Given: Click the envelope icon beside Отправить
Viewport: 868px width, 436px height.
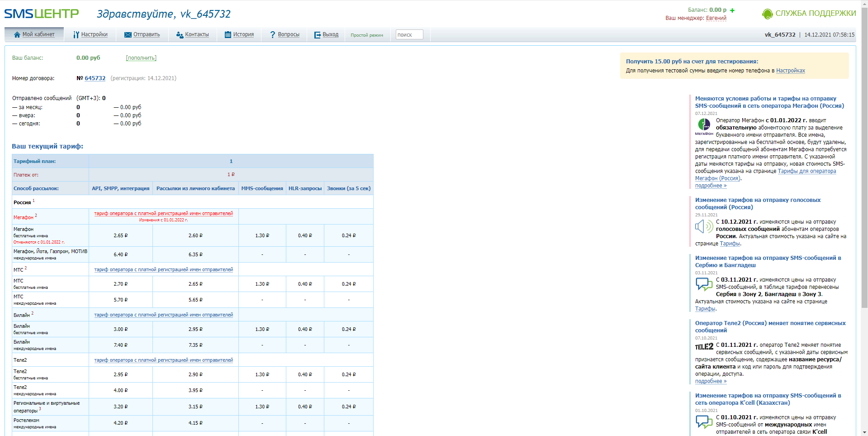Looking at the screenshot, I should point(128,34).
